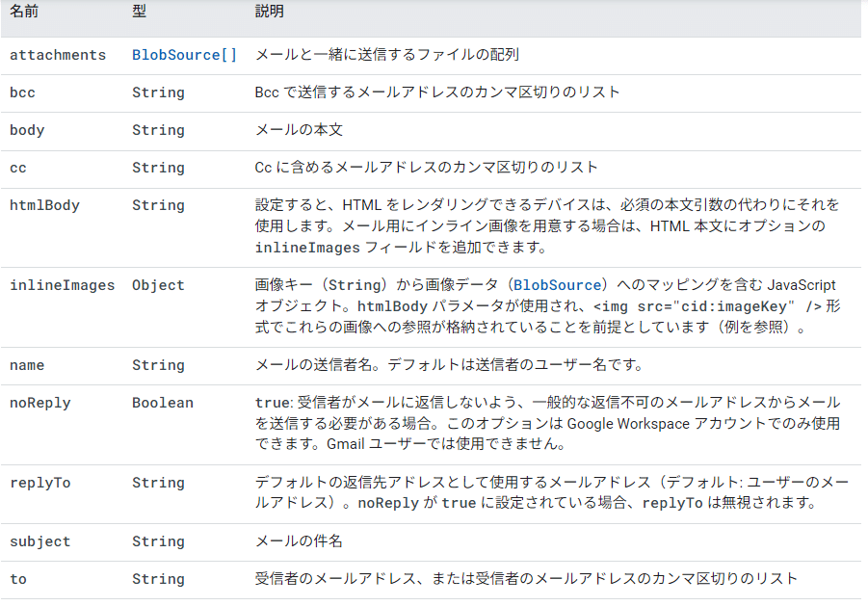Click the htmlBody parameter name
Viewport: 868px width, 606px height.
[45, 205]
